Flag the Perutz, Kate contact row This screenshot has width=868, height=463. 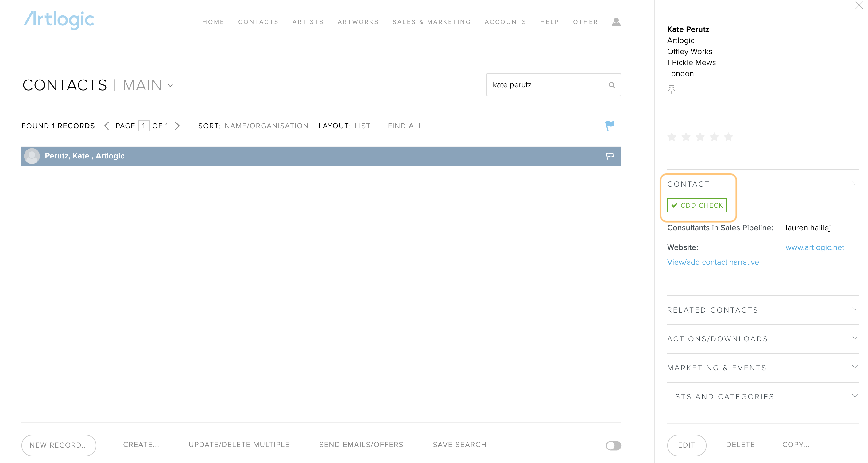click(610, 156)
